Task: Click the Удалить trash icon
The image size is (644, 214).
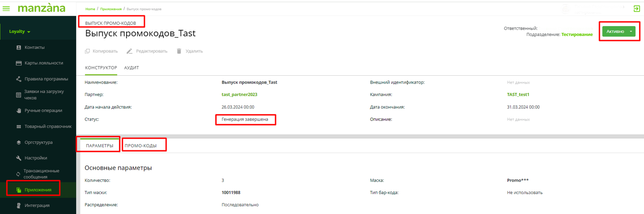Action: pyautogui.click(x=179, y=51)
